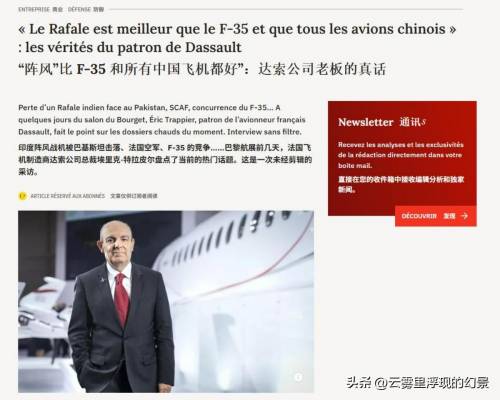Viewport: 500px width, 400px height.
Task: Open the ENTREPRISE category link
Action: (34, 9)
